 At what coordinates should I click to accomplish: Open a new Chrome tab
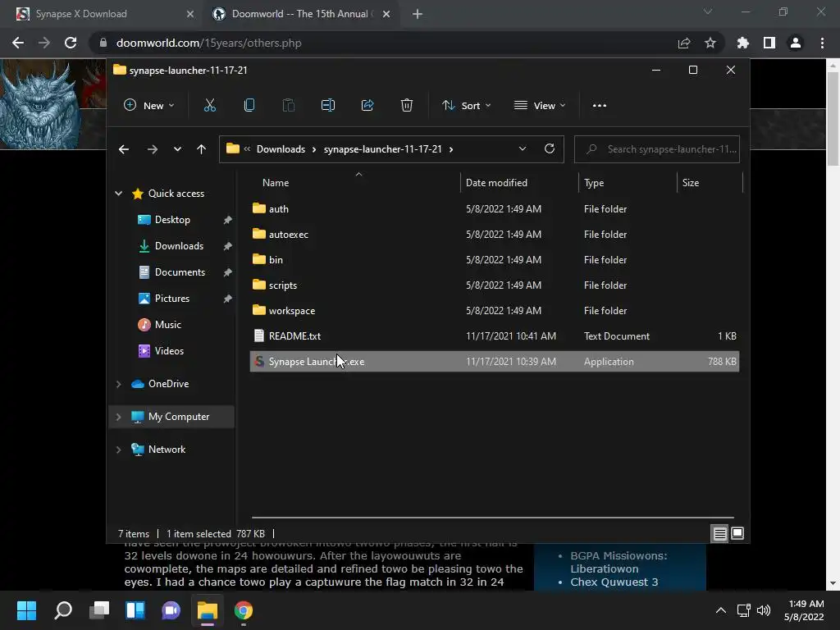point(418,14)
